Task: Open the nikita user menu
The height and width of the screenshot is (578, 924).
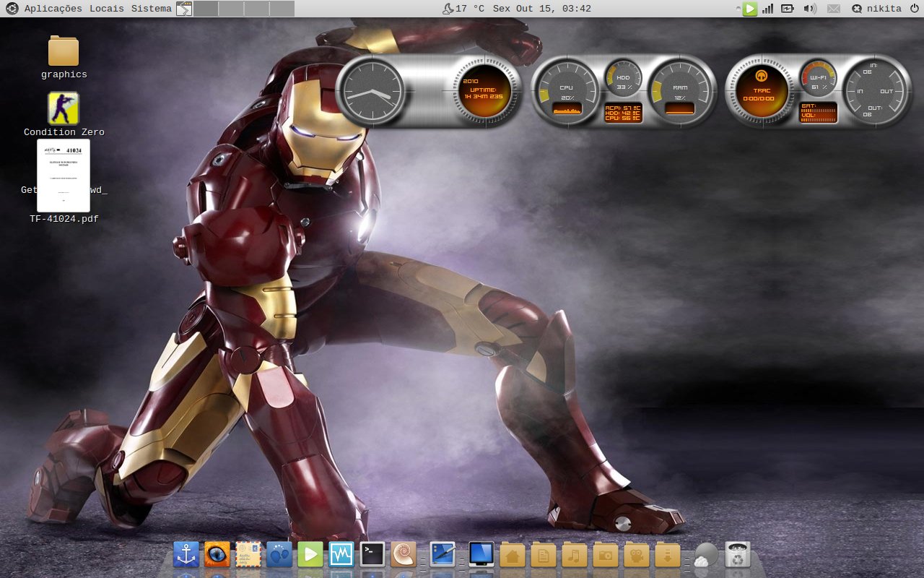Action: coord(876,9)
